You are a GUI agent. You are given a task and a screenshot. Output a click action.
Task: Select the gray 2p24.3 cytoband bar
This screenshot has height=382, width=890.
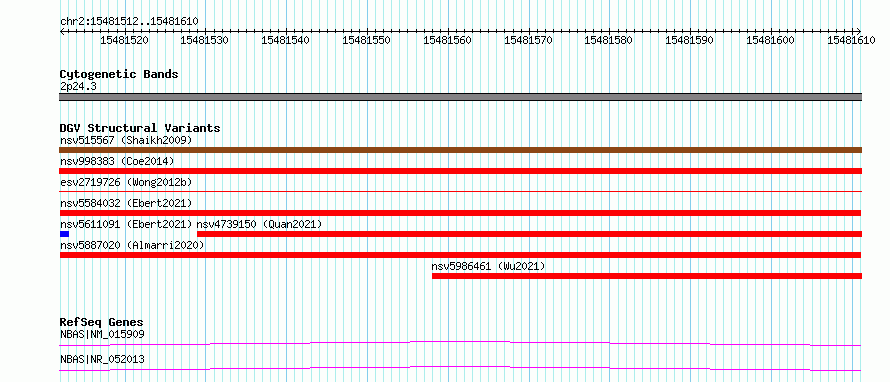click(460, 97)
